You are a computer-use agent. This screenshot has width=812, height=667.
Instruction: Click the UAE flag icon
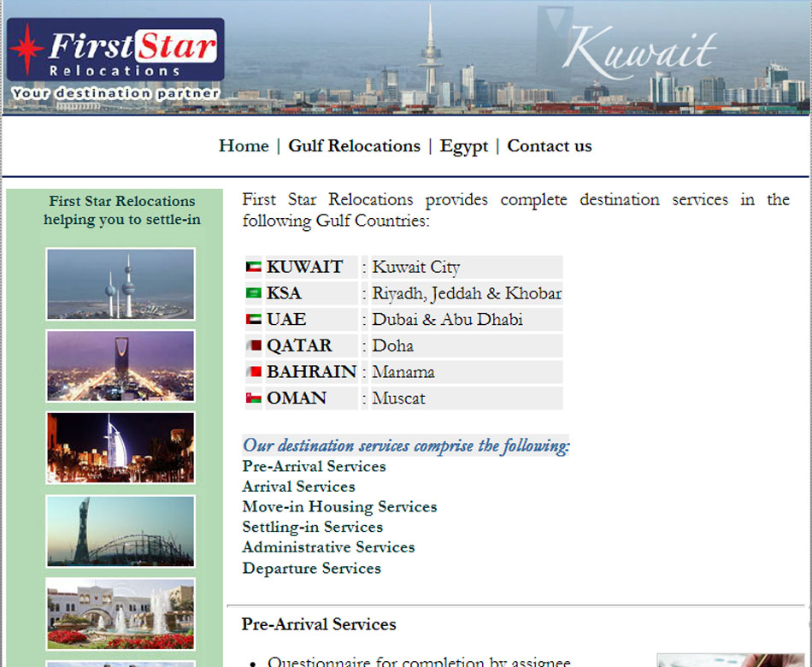254,319
